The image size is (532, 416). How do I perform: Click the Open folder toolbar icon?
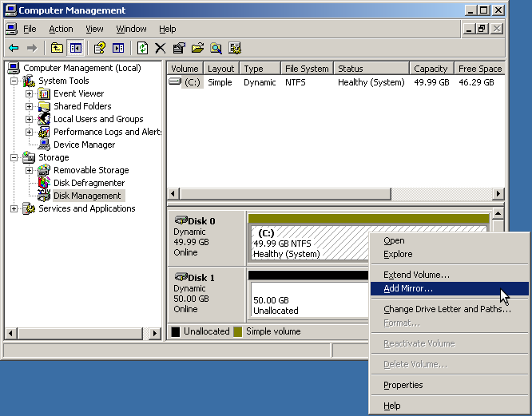click(197, 48)
